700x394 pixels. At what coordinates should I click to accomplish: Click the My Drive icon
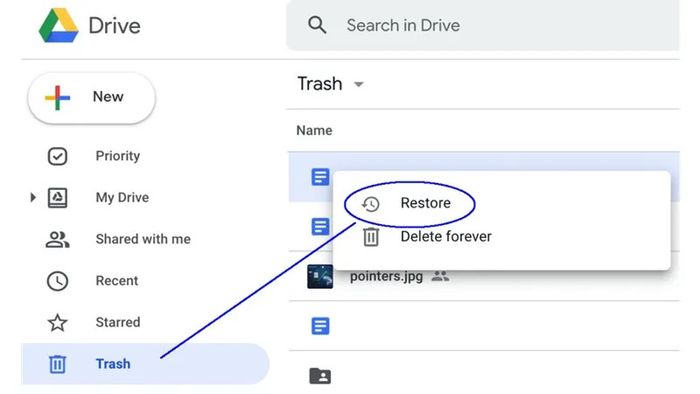click(x=58, y=198)
